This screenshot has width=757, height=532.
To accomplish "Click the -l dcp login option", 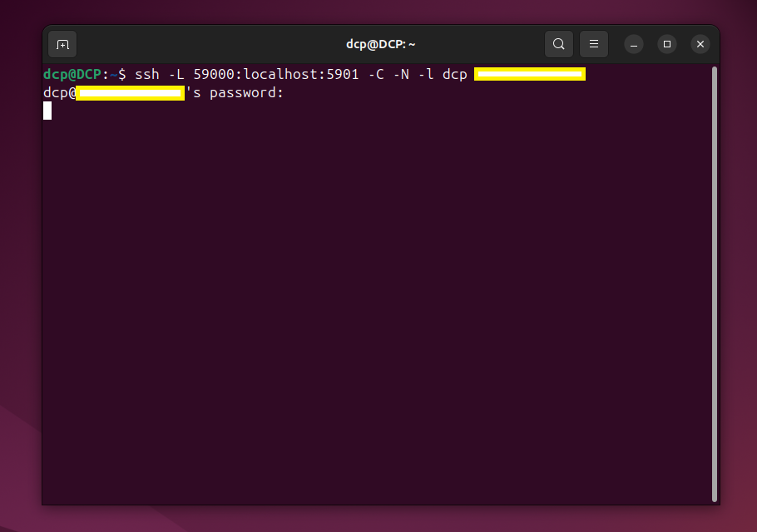I will click(443, 75).
